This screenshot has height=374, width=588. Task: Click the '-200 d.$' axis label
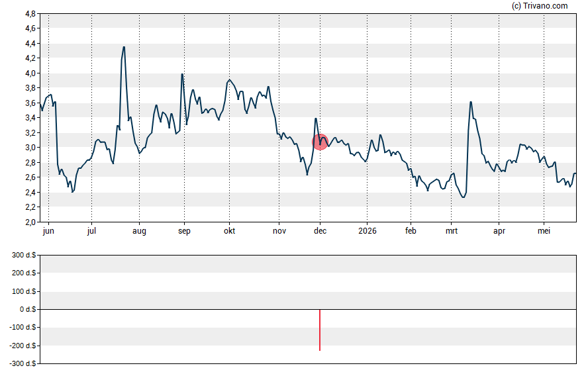[x=23, y=346]
